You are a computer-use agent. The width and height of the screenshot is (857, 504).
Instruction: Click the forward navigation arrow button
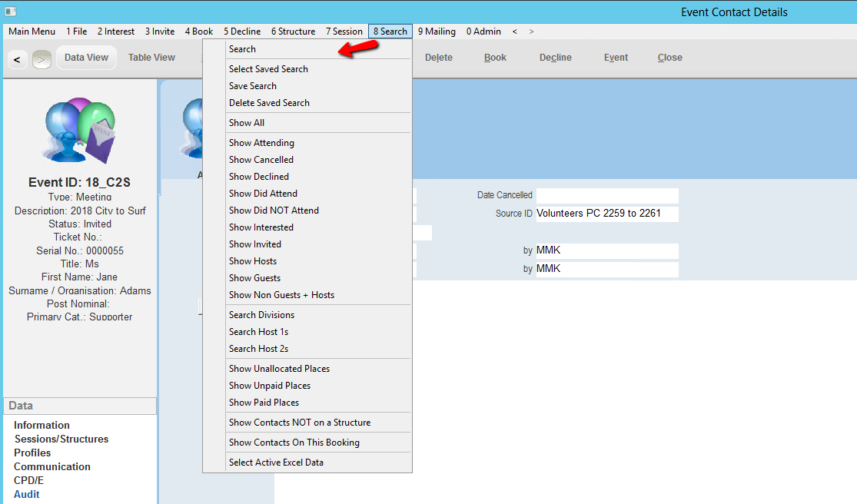click(x=42, y=59)
